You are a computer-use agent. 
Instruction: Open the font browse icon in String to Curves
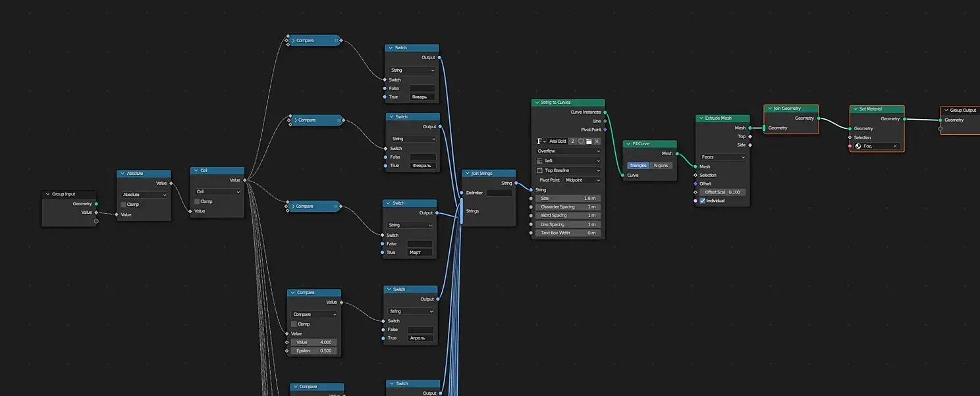(542, 141)
